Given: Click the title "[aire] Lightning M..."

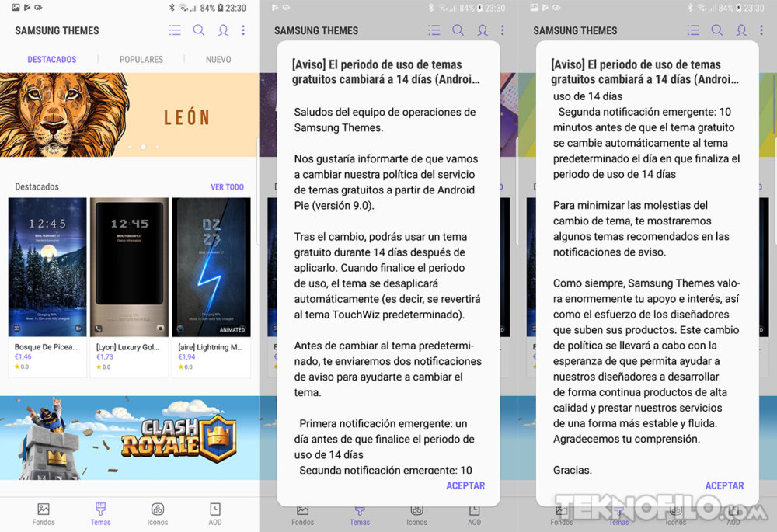Looking at the screenshot, I should pos(211,346).
